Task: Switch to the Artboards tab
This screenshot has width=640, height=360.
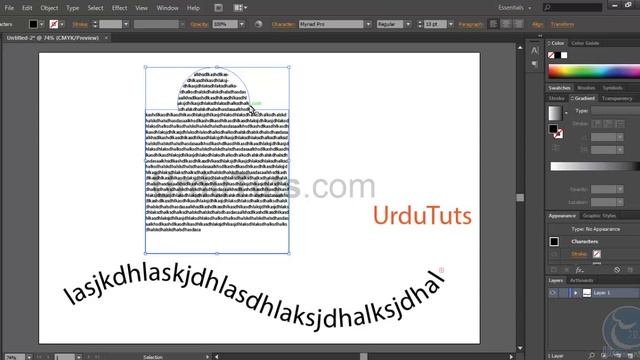Action: pos(582,280)
